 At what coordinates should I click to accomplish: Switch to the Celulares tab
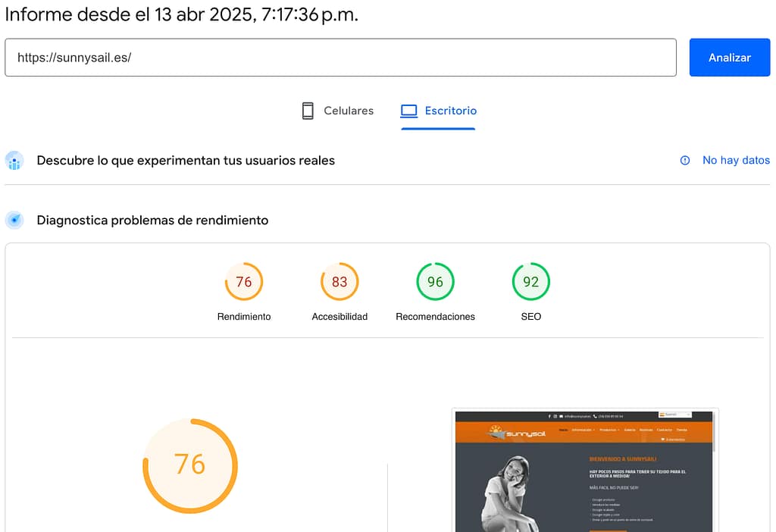click(x=338, y=111)
